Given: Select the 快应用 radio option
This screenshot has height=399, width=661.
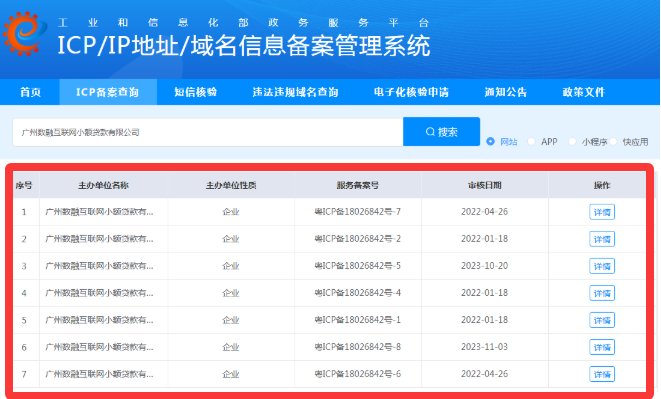Looking at the screenshot, I should 613,141.
